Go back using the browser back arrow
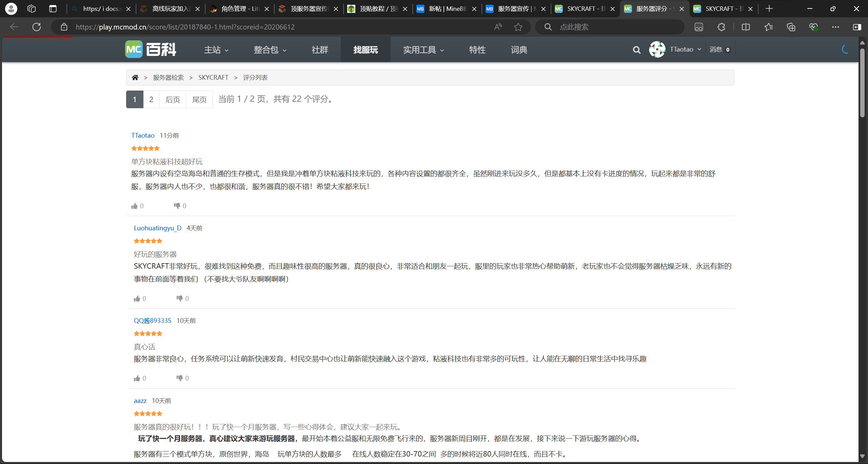 pos(14,27)
